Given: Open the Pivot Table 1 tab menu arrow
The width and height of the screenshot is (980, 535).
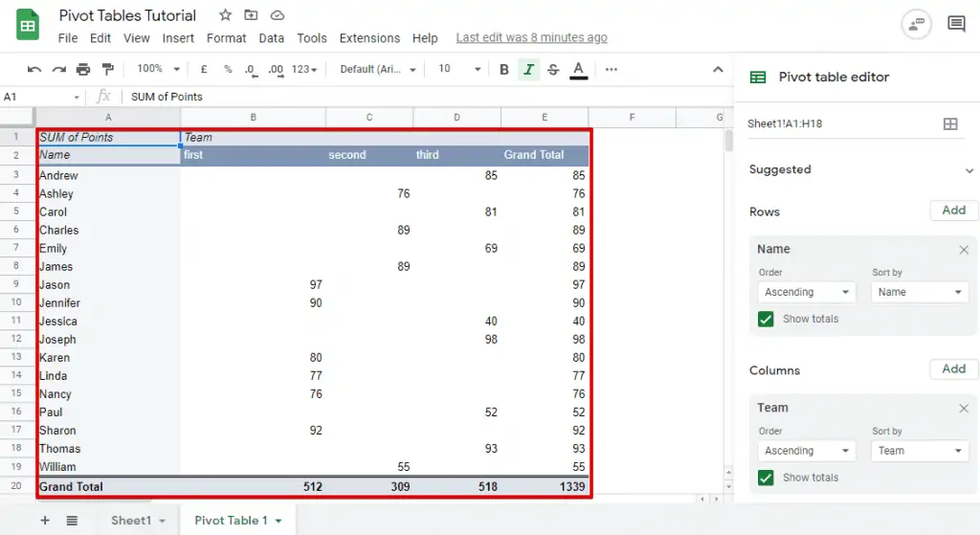Looking at the screenshot, I should click(278, 521).
